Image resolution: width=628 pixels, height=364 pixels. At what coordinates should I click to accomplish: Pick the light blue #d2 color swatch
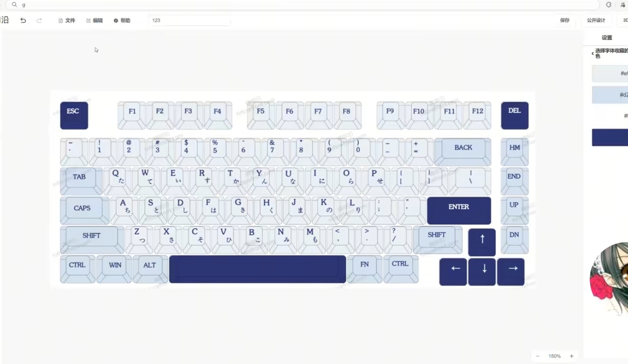click(x=610, y=95)
